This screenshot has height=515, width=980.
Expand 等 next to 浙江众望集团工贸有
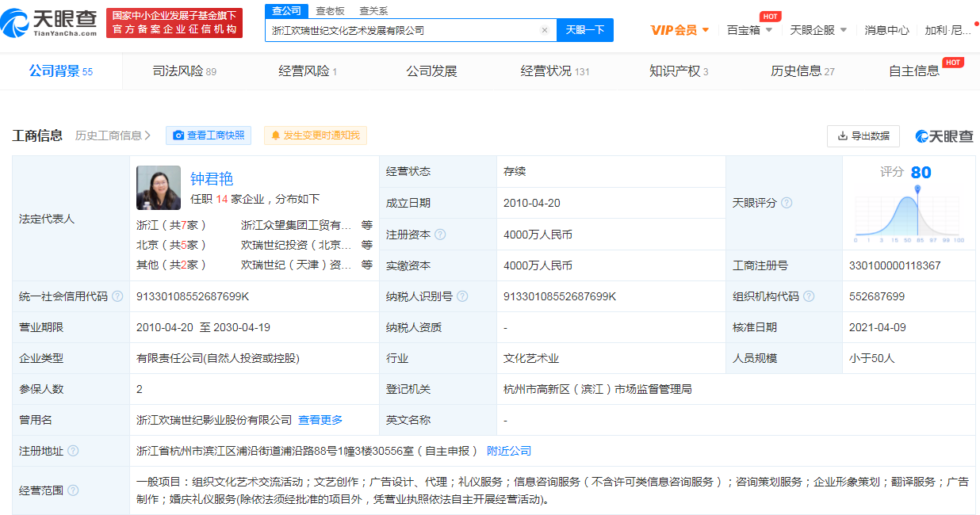pyautogui.click(x=367, y=225)
